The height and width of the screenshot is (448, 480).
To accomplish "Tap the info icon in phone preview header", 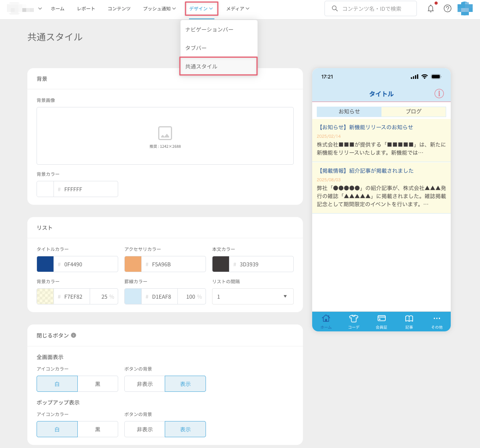I will point(439,94).
